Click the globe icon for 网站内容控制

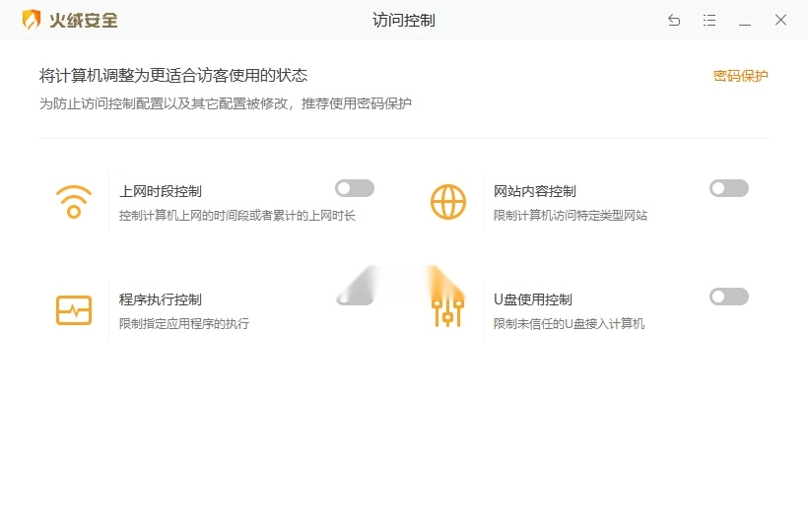coord(448,201)
